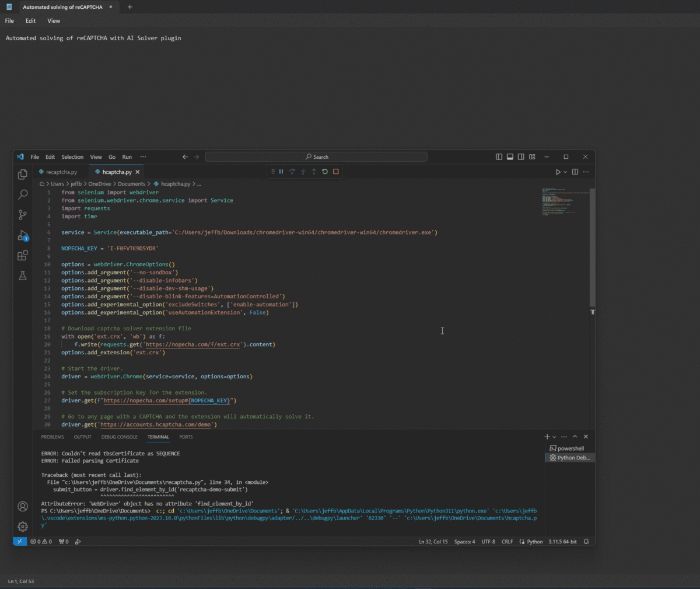Pause the debugging session
The image size is (700, 589).
click(281, 172)
